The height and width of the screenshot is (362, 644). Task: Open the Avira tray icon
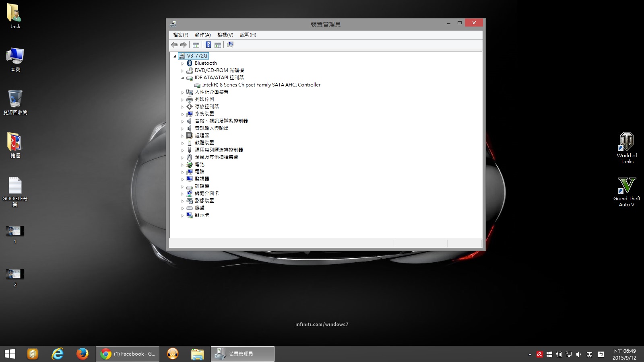(x=540, y=354)
